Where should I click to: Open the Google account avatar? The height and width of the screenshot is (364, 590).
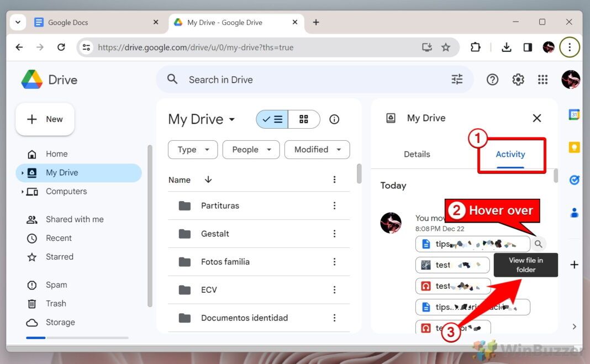click(x=571, y=80)
